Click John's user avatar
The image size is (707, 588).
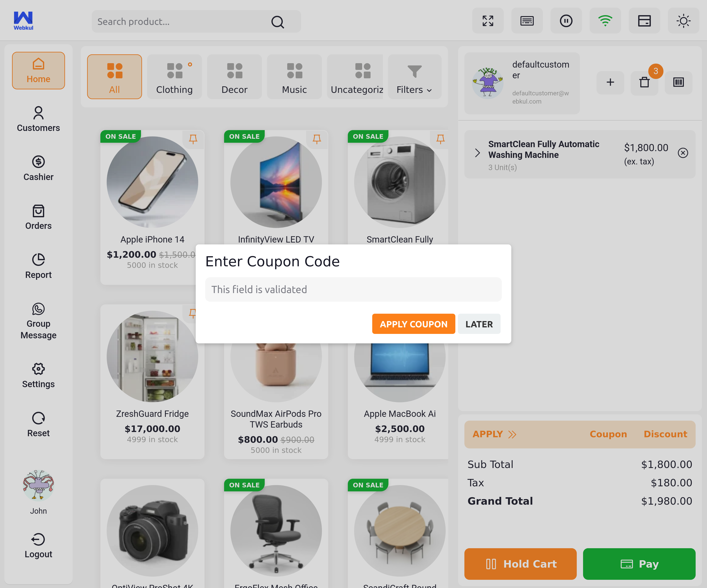click(x=38, y=485)
